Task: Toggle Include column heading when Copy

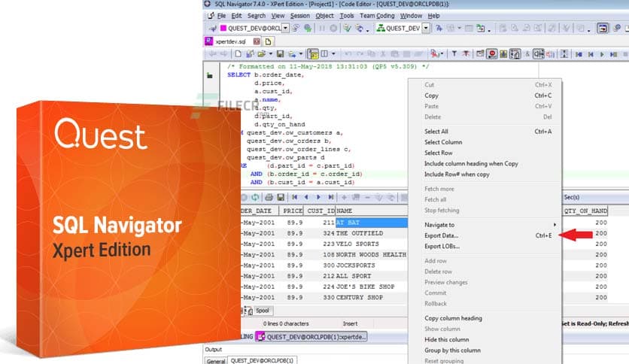Action: tap(485, 163)
